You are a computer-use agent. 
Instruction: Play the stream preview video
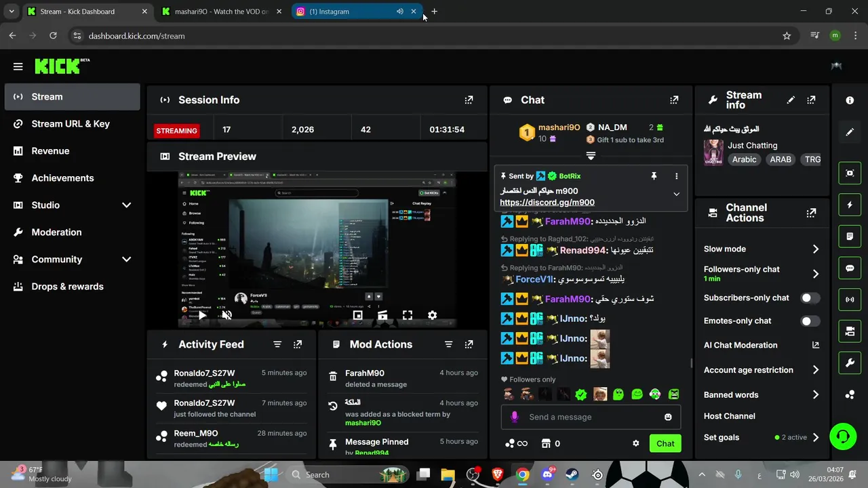(202, 315)
